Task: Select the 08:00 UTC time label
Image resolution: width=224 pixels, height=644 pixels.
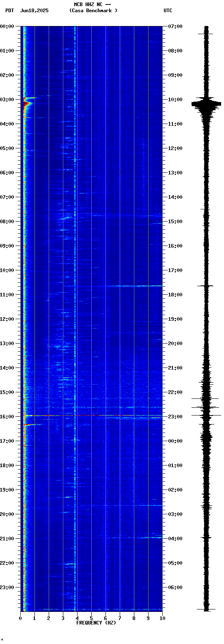Action: point(175,51)
